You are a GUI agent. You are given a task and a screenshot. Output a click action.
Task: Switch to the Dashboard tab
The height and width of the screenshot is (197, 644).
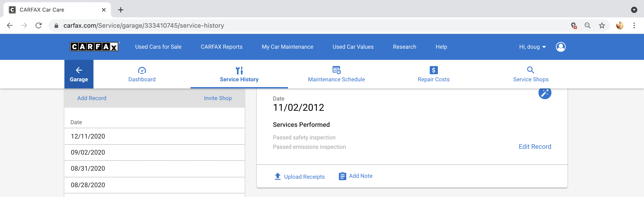pos(142,74)
